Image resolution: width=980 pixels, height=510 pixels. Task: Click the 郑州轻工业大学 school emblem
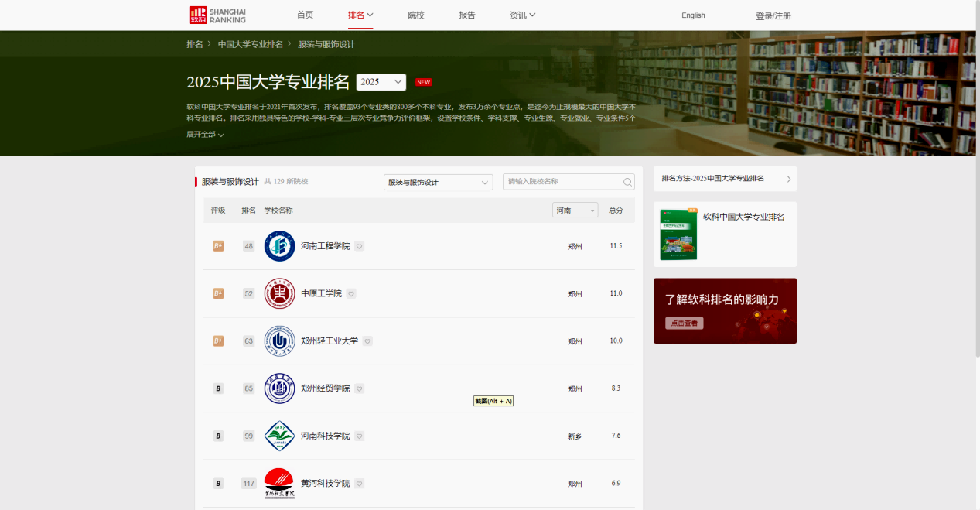pyautogui.click(x=279, y=341)
